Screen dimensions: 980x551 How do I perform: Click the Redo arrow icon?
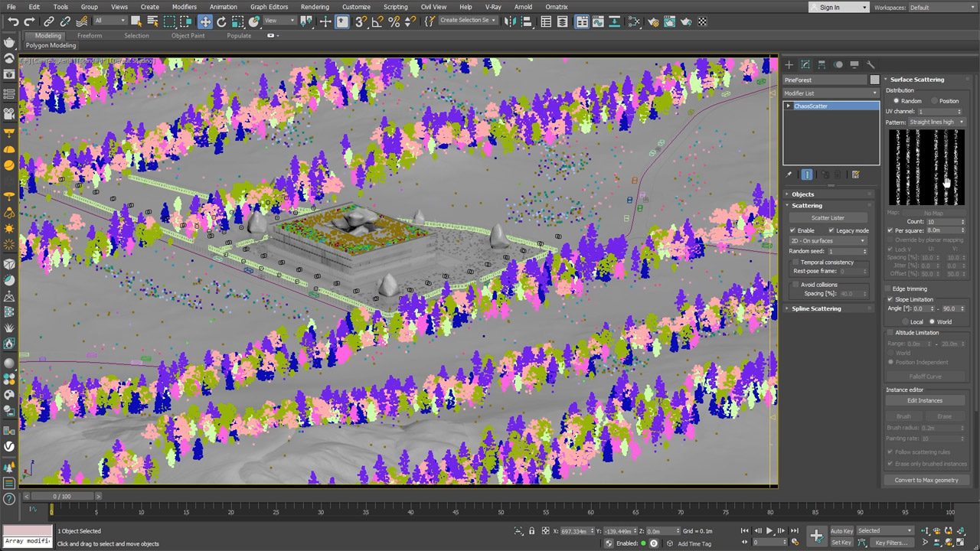click(x=30, y=21)
